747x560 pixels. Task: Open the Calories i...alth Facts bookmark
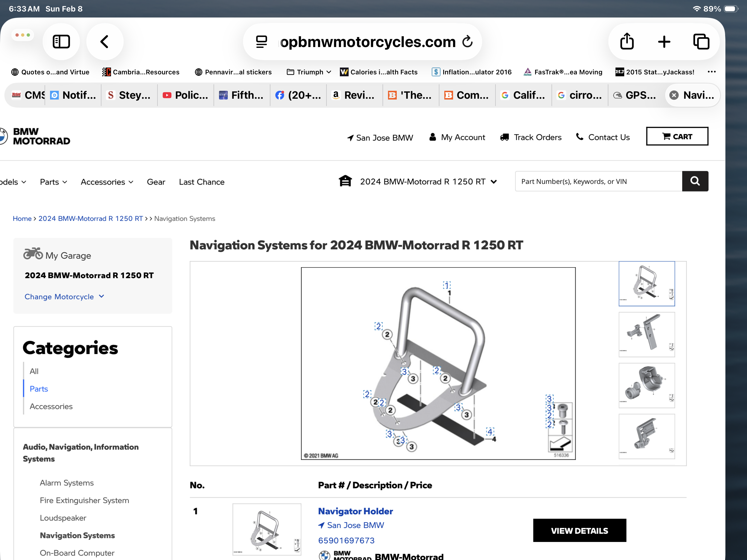[x=379, y=72]
